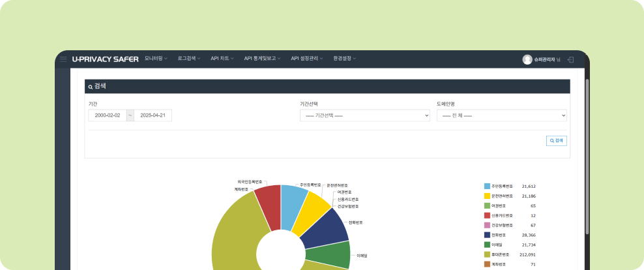Click the 검색 search button
644x270 pixels.
coord(557,141)
